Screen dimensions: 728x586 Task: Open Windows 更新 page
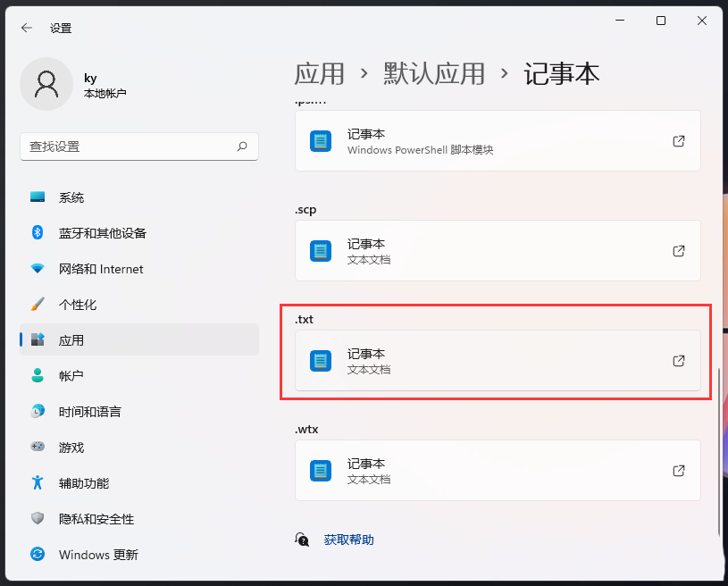[x=98, y=555]
